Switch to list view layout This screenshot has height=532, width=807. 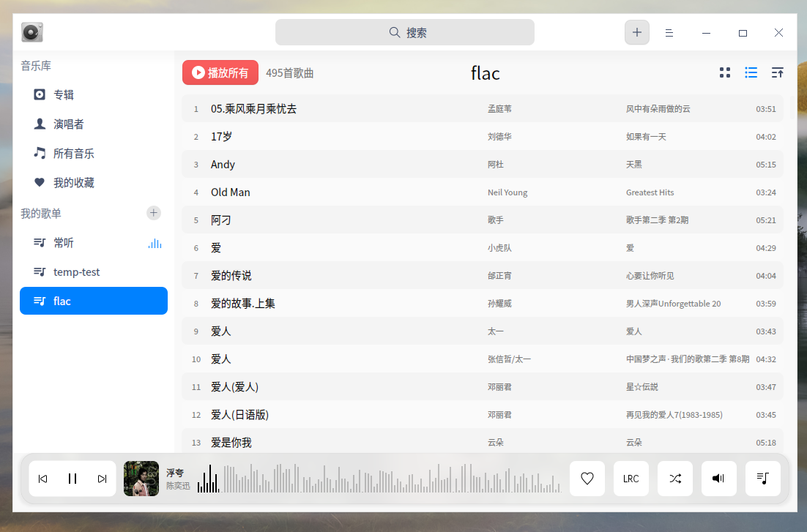tap(751, 72)
